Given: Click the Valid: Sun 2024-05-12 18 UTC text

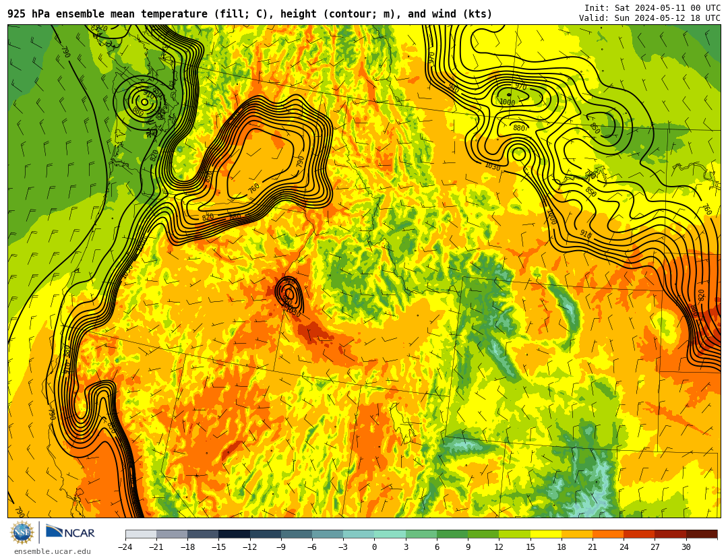Looking at the screenshot, I should tap(650, 18).
